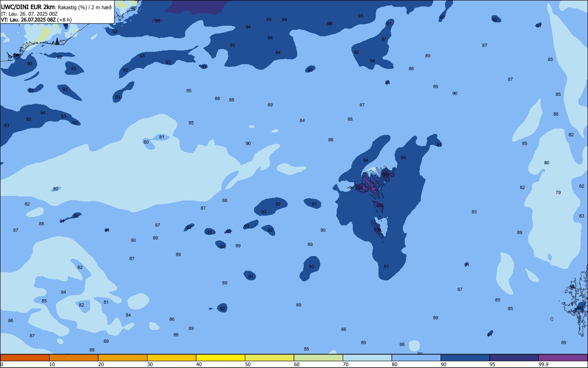Select the 95–99.9 navy legend swatch

click(x=514, y=357)
